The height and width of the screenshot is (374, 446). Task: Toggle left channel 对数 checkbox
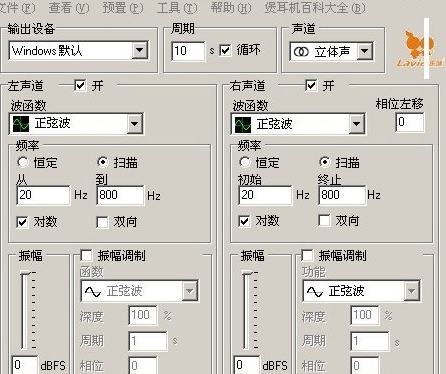22,222
